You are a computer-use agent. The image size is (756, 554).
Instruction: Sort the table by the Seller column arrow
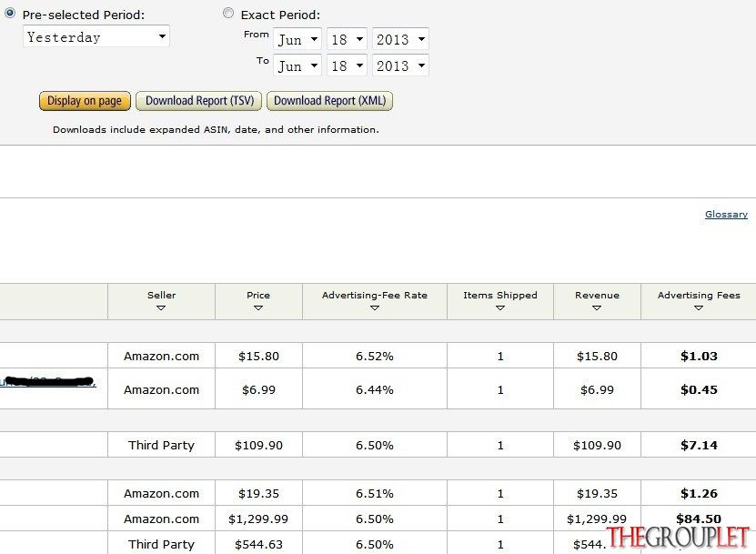161,307
